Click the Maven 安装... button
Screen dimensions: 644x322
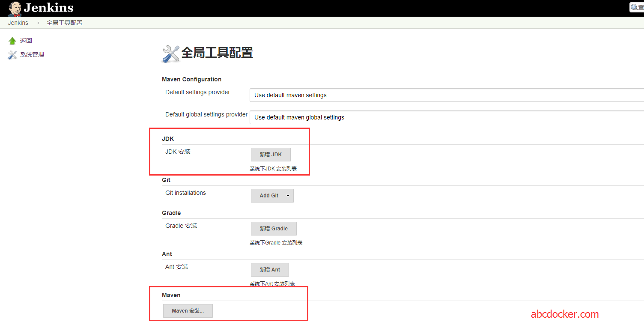point(188,310)
